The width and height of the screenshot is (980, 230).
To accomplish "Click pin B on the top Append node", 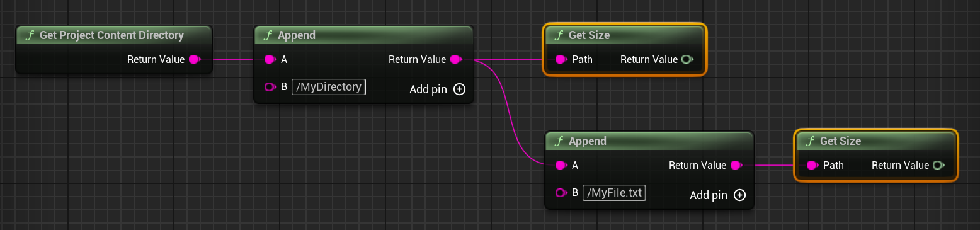I will [x=270, y=87].
